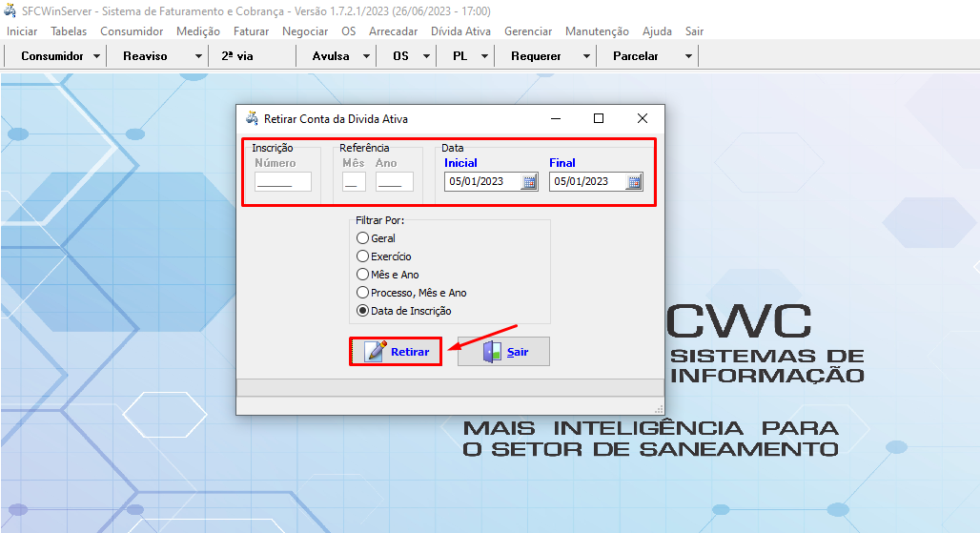The width and height of the screenshot is (980, 533).
Task: Open the Ajuda menu
Action: 657,31
